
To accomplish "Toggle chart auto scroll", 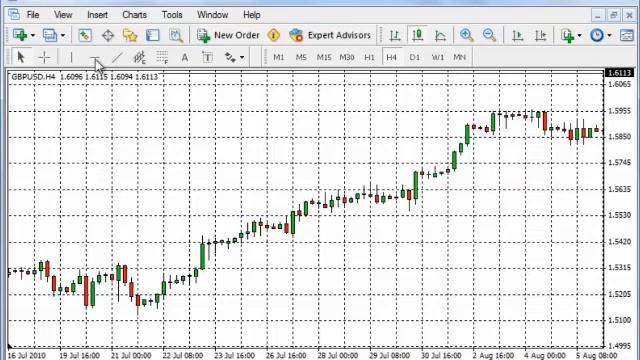I will click(x=518, y=36).
